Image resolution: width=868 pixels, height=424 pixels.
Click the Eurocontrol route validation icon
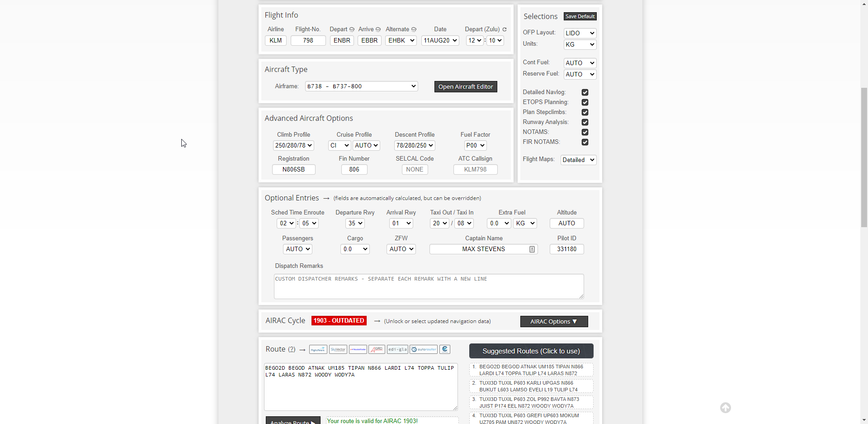(x=445, y=349)
